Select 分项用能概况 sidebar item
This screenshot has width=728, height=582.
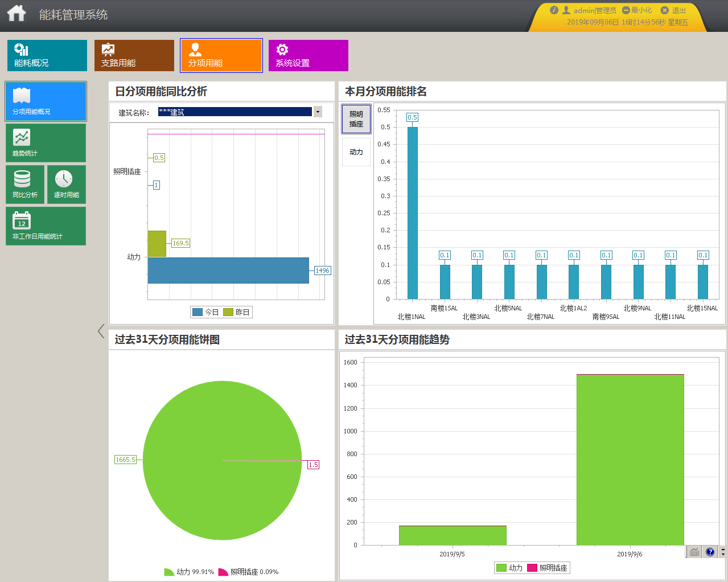pos(46,101)
